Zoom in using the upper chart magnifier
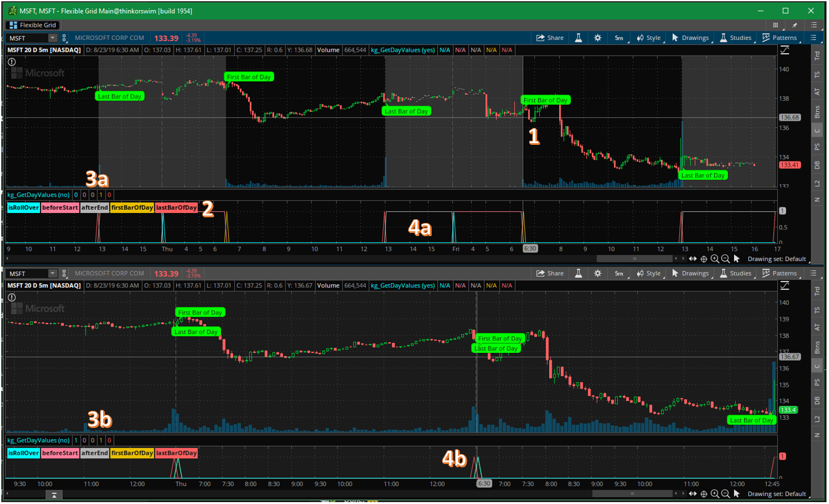Screen dimensions: 829x504 (x=715, y=259)
